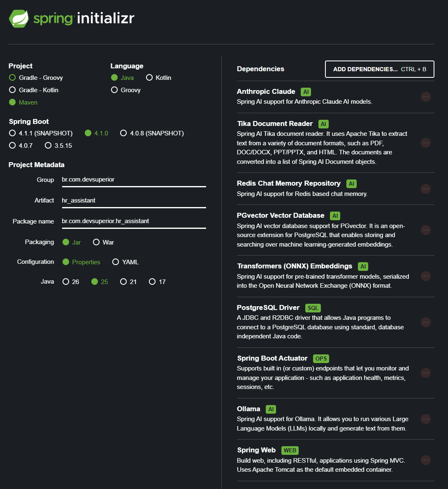This screenshot has width=448, height=489.
Task: Select YAML configuration format
Action: [x=125, y=262]
